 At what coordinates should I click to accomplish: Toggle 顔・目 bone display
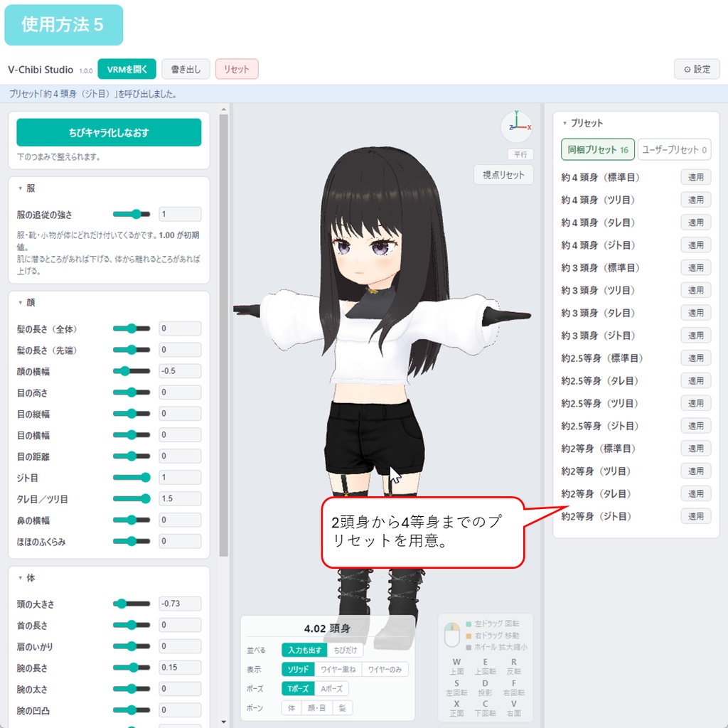tap(316, 708)
